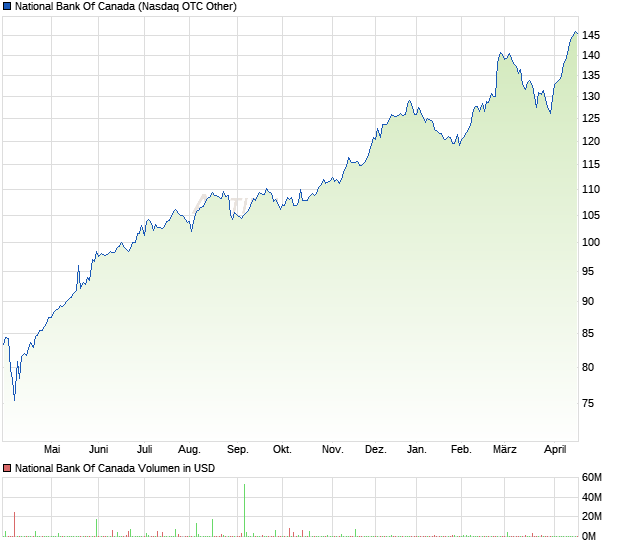Click the 'Aug.' month label
The height and width of the screenshot is (546, 620).
point(189,449)
